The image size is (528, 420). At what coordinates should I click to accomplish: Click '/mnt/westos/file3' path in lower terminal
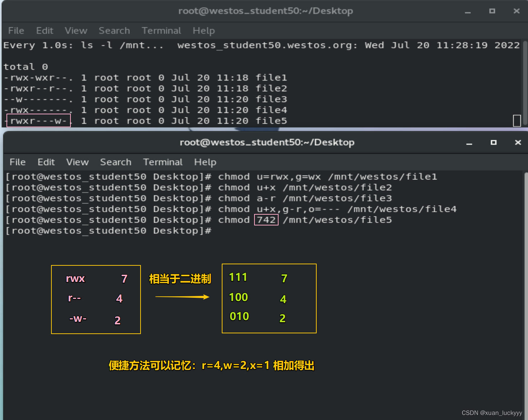337,198
